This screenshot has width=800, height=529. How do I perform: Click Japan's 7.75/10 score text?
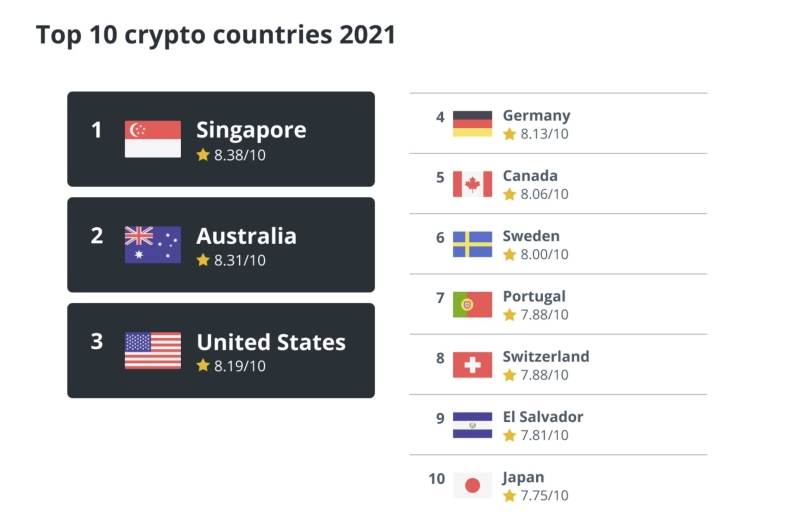[544, 495]
